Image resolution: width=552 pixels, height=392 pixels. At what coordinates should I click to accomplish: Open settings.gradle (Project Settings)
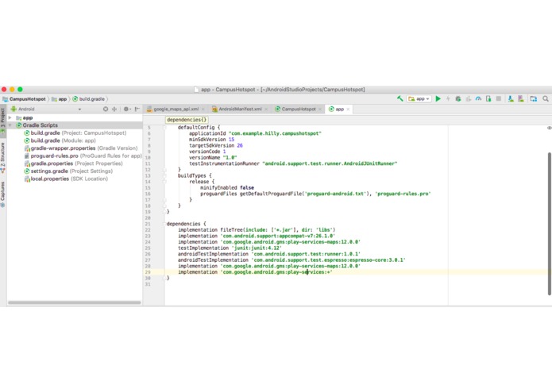pos(68,171)
